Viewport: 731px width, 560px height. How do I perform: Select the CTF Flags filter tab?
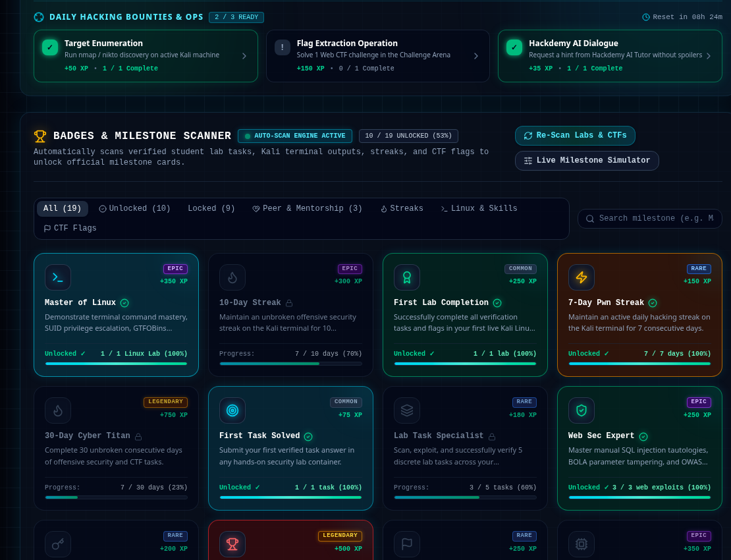pyautogui.click(x=70, y=228)
